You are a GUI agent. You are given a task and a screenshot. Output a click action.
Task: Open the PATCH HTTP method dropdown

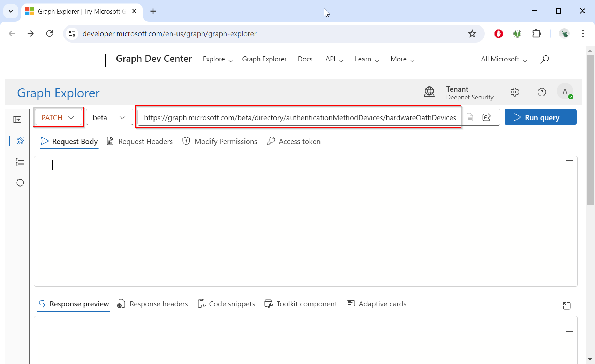pos(58,117)
